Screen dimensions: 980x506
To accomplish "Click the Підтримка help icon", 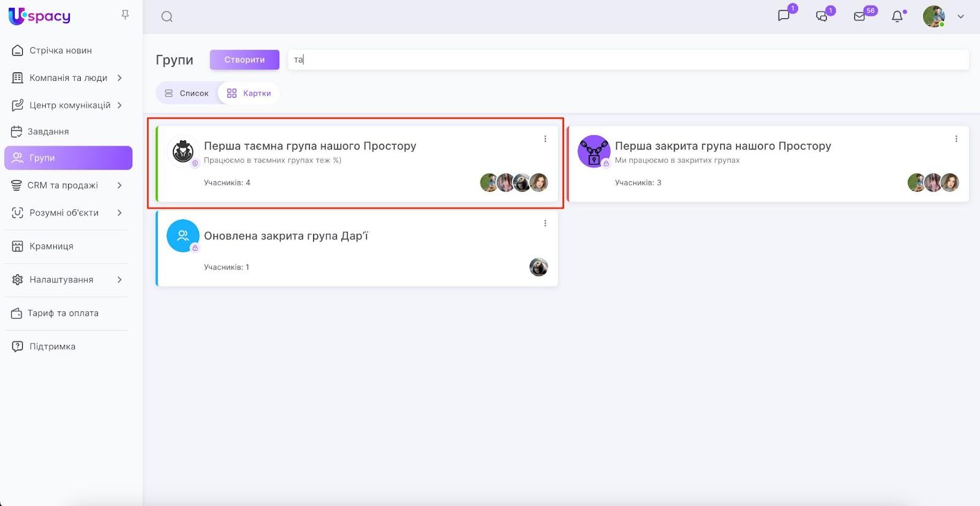I will 18,347.
